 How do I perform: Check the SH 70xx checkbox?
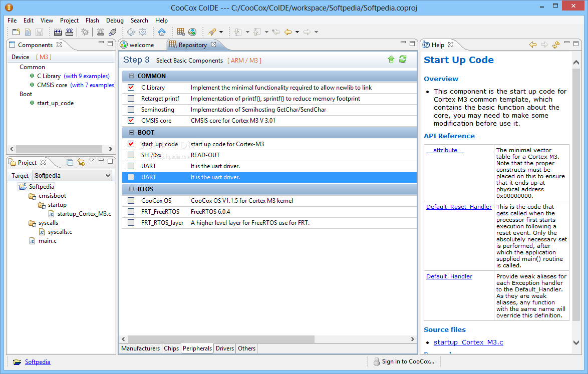click(x=131, y=155)
